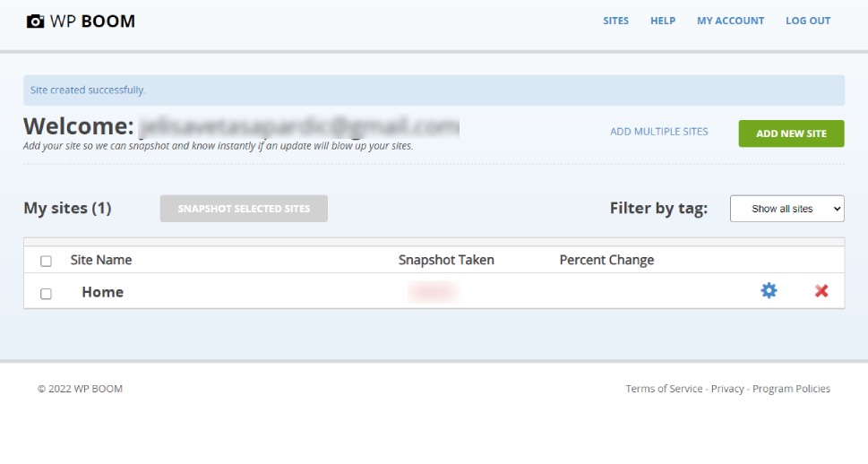Open Terms of Service footer link

(x=664, y=389)
